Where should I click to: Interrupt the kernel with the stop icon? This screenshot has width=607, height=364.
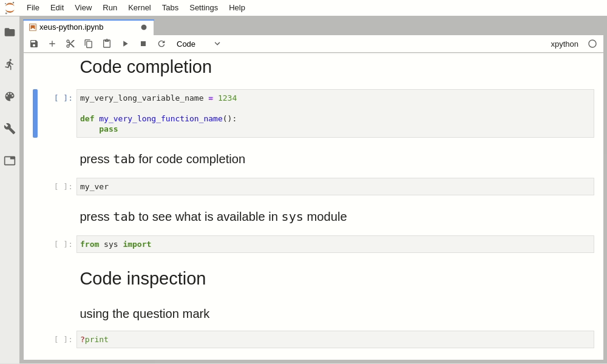[143, 44]
